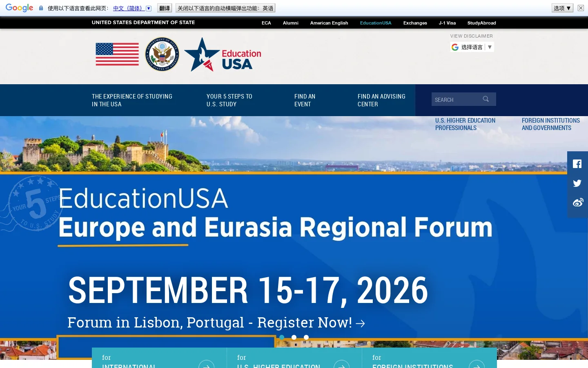Viewport: 588px width, 368px height.
Task: Click the Department of State seal
Action: coord(162,54)
